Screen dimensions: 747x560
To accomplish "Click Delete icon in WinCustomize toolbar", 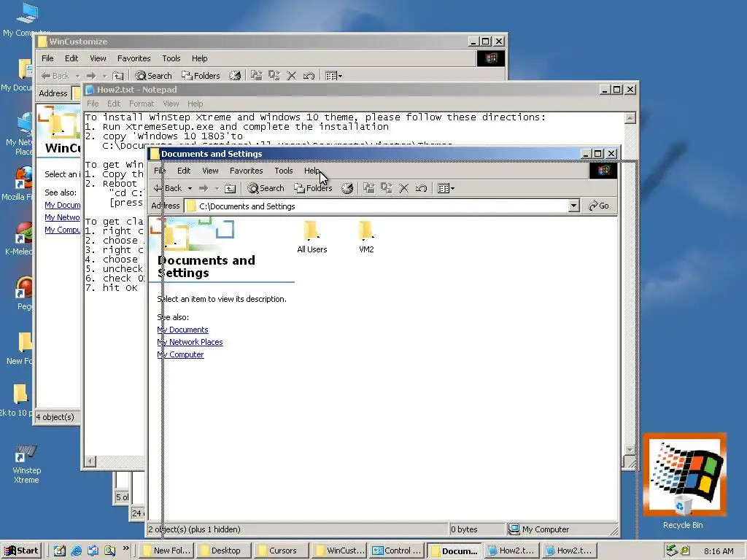I will pyautogui.click(x=292, y=76).
